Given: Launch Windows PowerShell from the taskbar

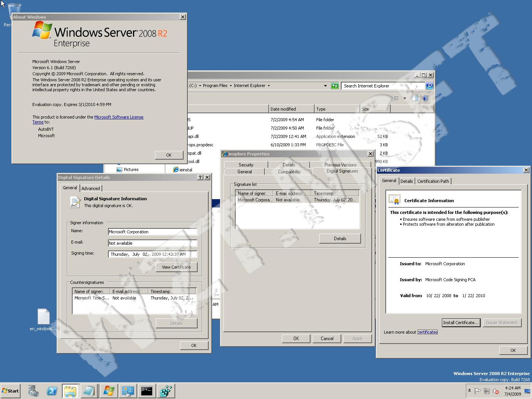Looking at the screenshot, I should [52, 391].
